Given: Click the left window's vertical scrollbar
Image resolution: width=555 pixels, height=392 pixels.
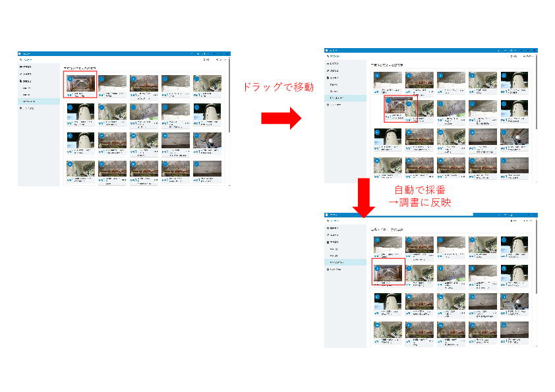Looking at the screenshot, I should [x=229, y=99].
